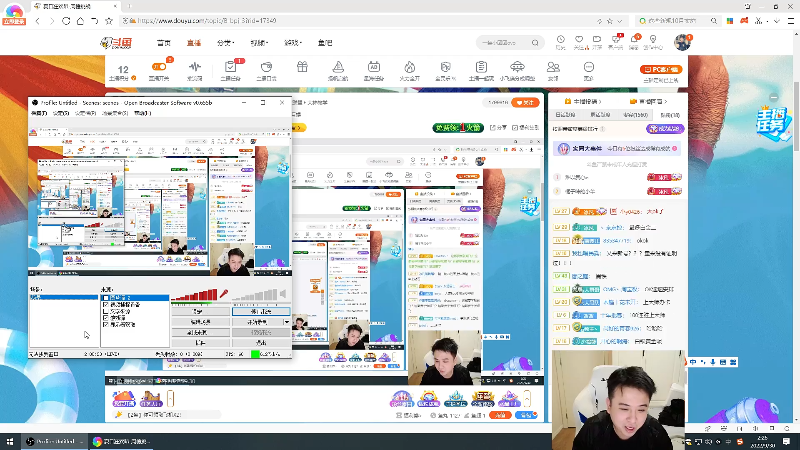This screenshot has height=450, width=800.
Task: Uncheck the second OBS source
Action: 106,304
